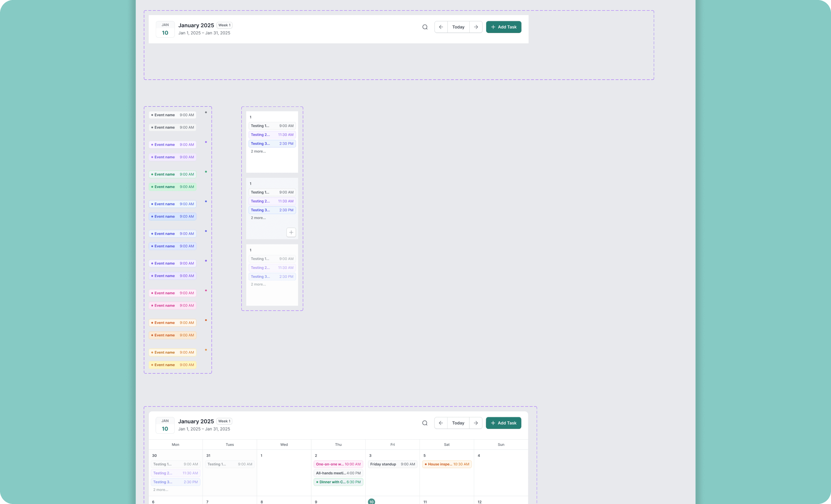Open the House inspe... 10:30 AM event
The height and width of the screenshot is (504, 831).
pos(447,464)
